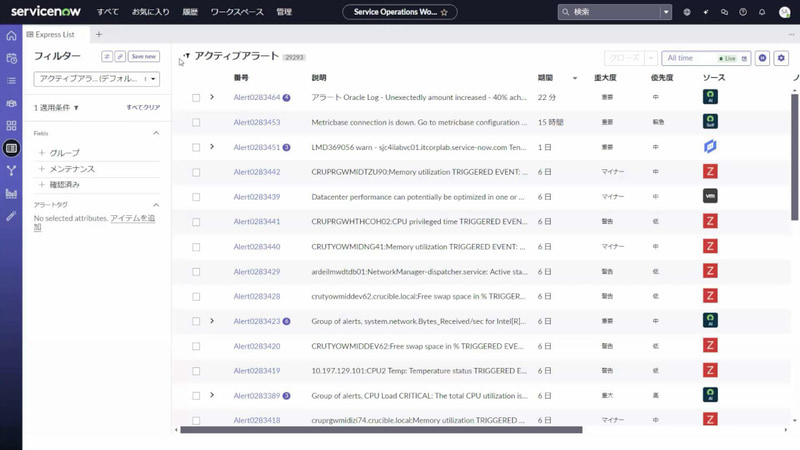Select checkbox for Alert0283441
Screen dimensions: 800x450
[x=196, y=222]
